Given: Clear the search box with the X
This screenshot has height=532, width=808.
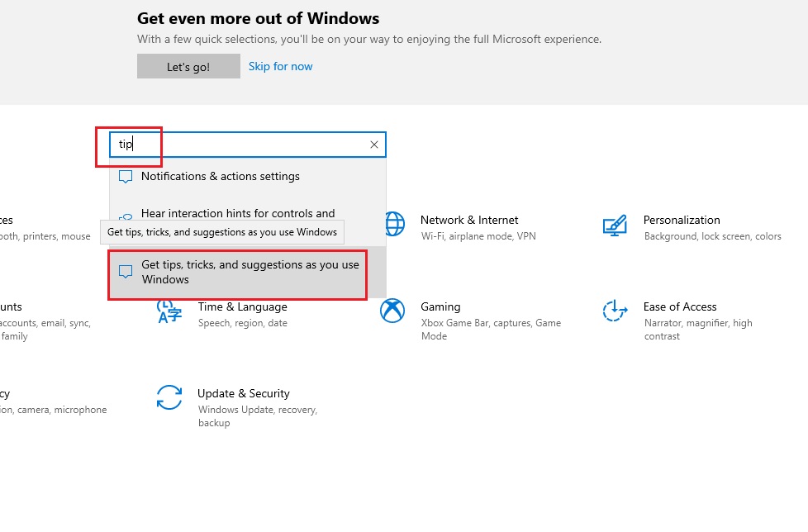Looking at the screenshot, I should [x=374, y=145].
